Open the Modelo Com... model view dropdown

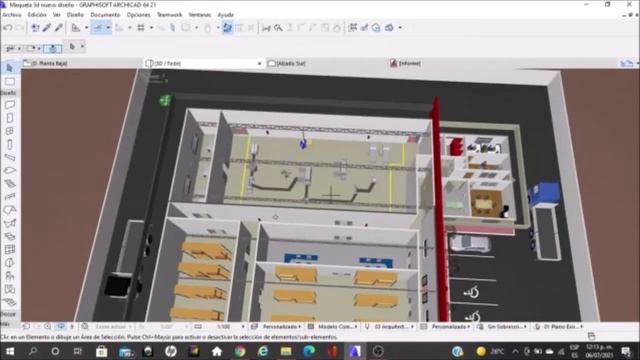(337, 327)
